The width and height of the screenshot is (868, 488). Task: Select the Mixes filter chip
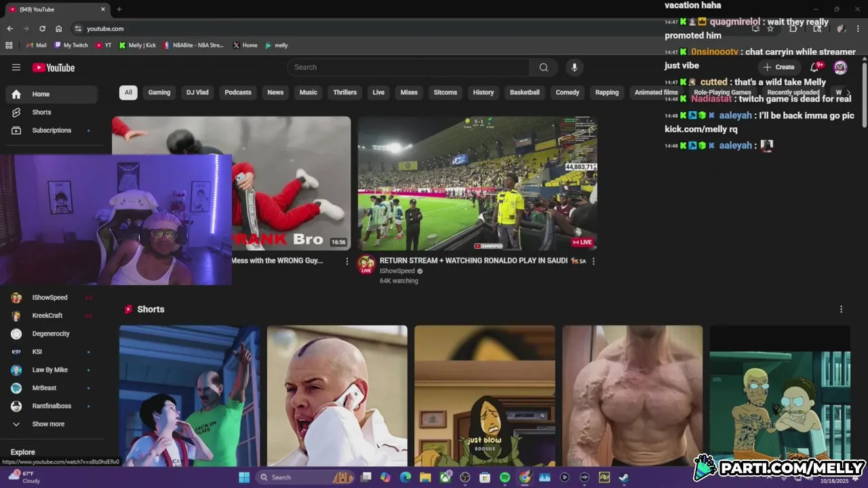pyautogui.click(x=409, y=92)
